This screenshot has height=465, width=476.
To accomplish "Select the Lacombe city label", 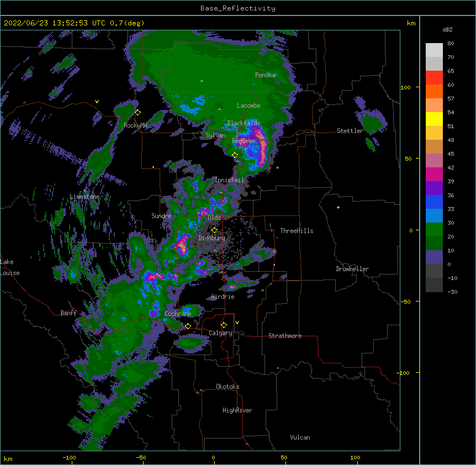I will click(x=248, y=105).
